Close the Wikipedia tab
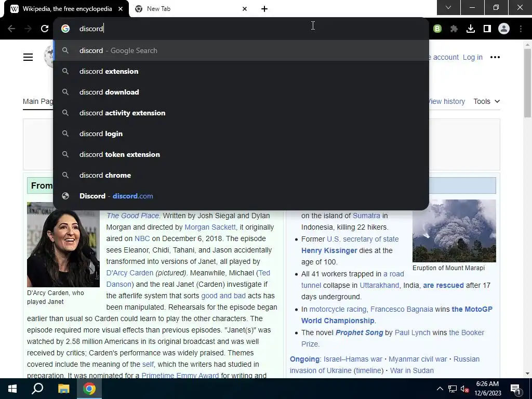The width and height of the screenshot is (532, 399). coord(121,9)
